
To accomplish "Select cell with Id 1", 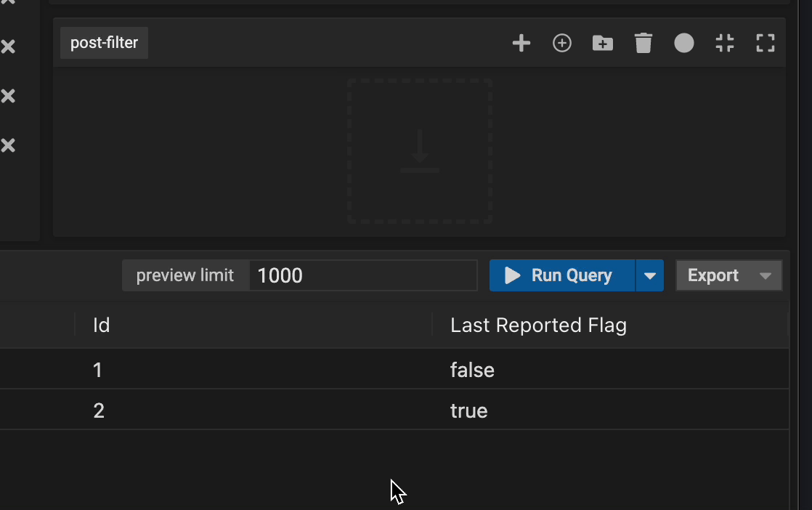I will click(x=253, y=370).
